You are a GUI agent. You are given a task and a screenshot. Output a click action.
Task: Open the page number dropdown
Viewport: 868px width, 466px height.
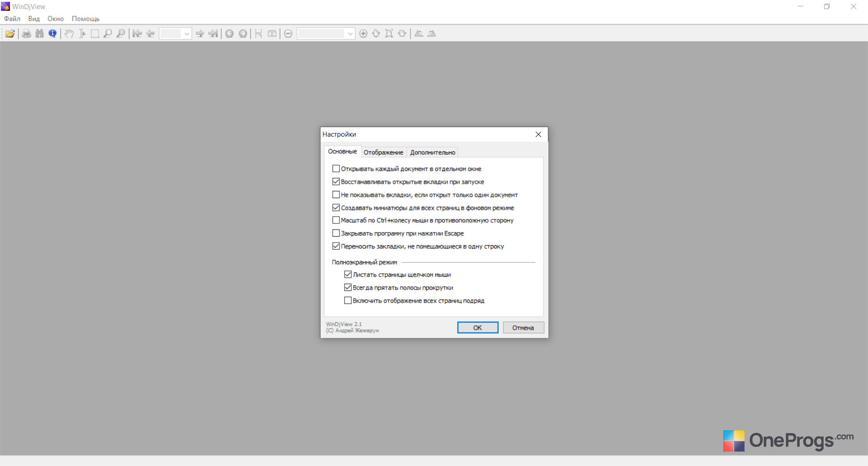click(187, 33)
